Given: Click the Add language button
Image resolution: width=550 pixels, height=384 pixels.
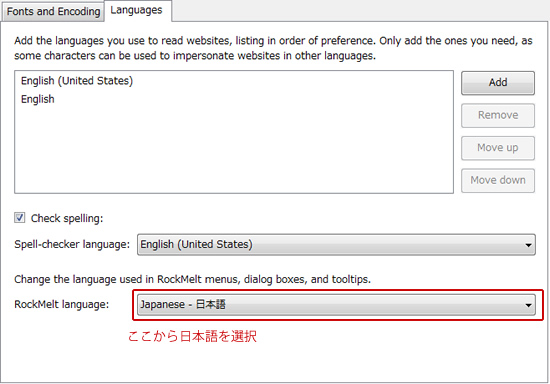Looking at the screenshot, I should (498, 83).
